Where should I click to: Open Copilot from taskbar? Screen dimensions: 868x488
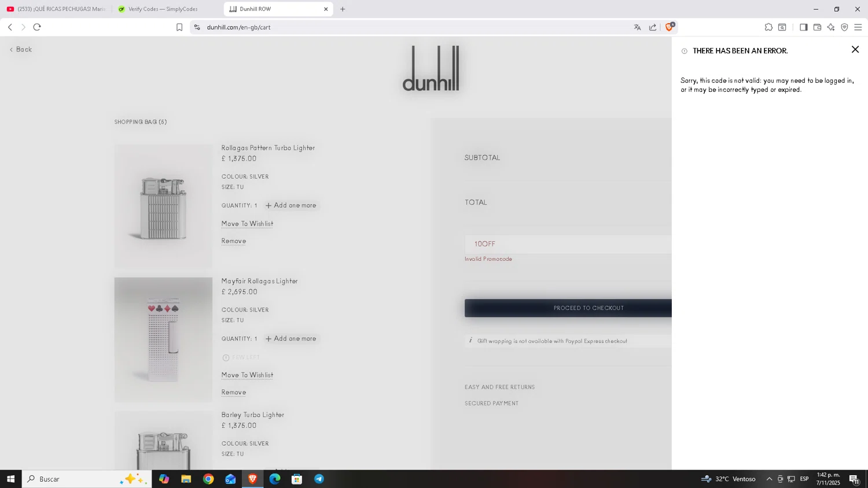click(x=164, y=479)
